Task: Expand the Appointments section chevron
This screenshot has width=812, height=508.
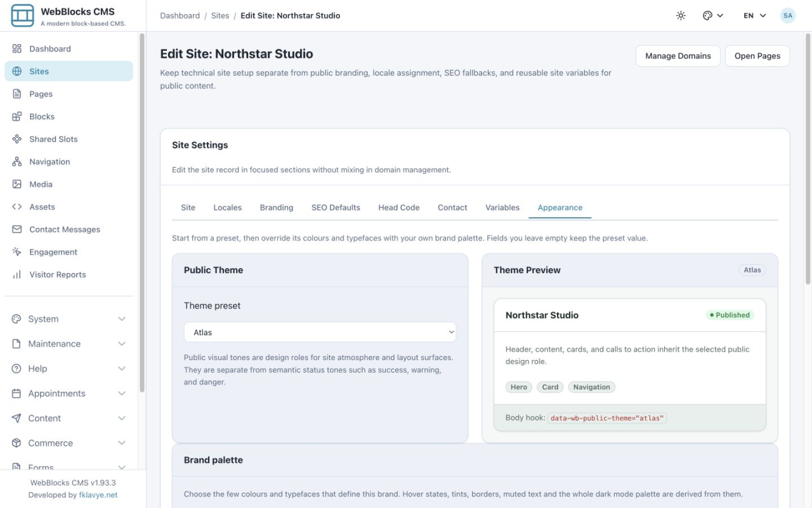Action: click(122, 394)
